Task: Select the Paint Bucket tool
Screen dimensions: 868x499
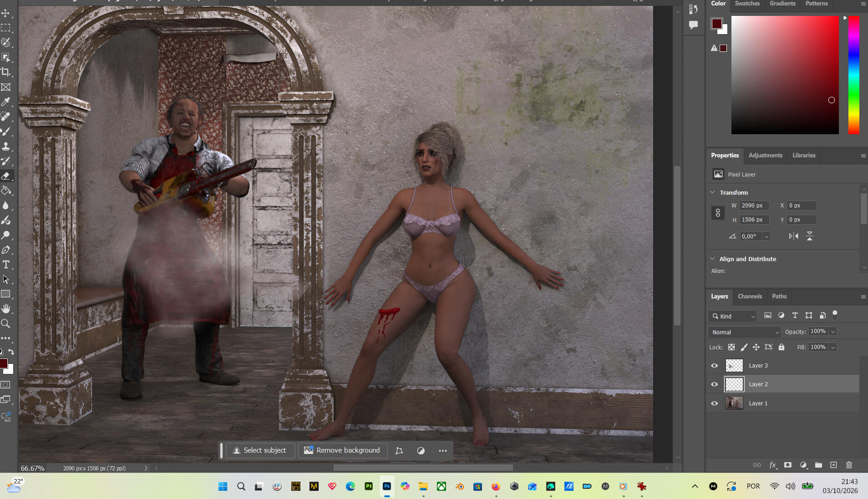Action: (x=6, y=191)
